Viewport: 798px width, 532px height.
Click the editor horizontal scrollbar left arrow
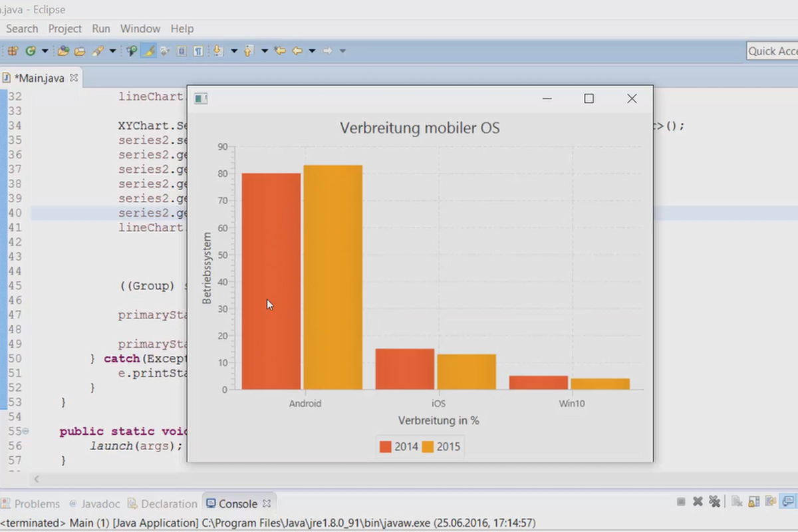pyautogui.click(x=37, y=479)
